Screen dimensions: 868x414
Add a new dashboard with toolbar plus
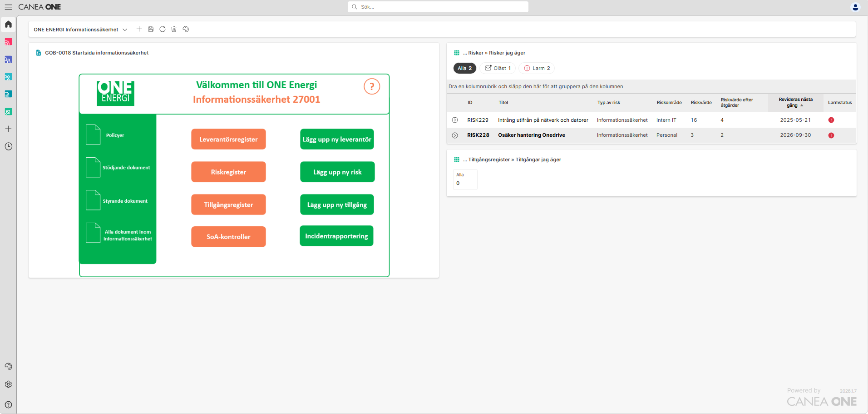[139, 29]
